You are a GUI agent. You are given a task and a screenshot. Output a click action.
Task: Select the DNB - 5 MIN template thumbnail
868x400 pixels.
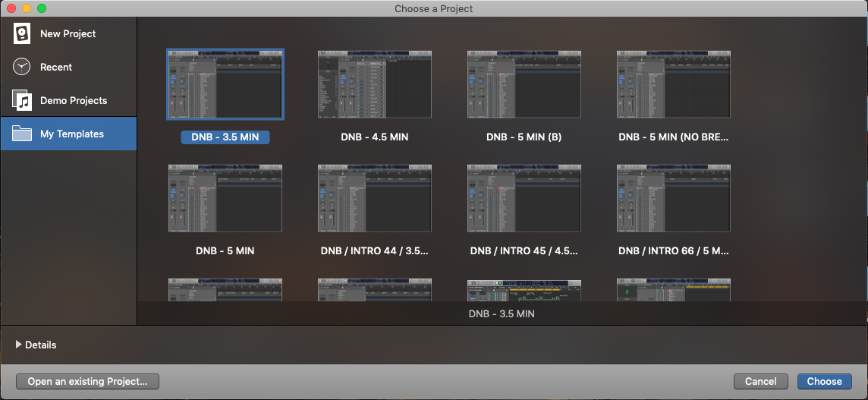[x=225, y=198]
